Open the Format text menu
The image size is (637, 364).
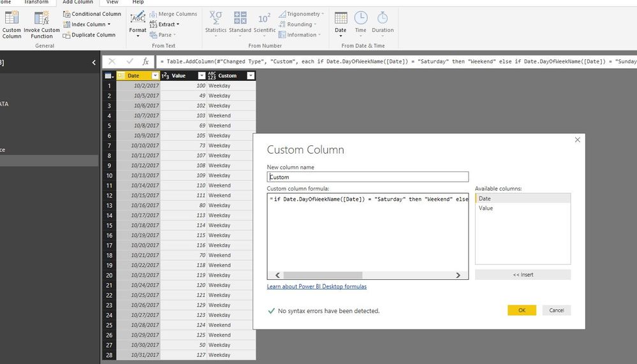138,24
